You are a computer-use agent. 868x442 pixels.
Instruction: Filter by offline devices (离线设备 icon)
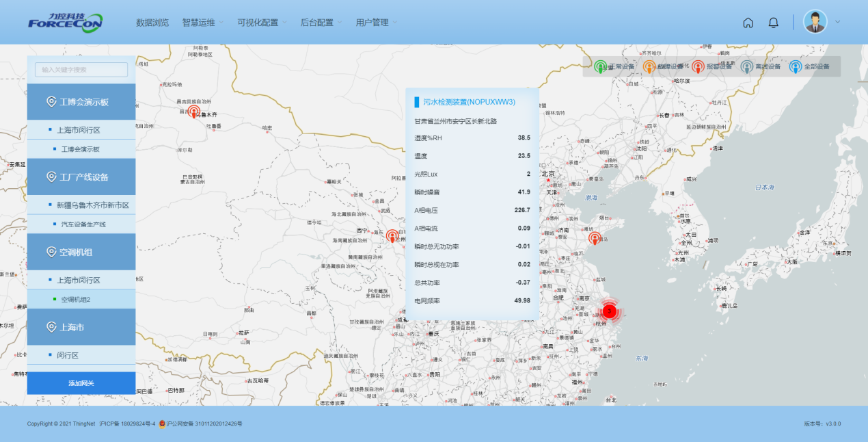click(747, 66)
